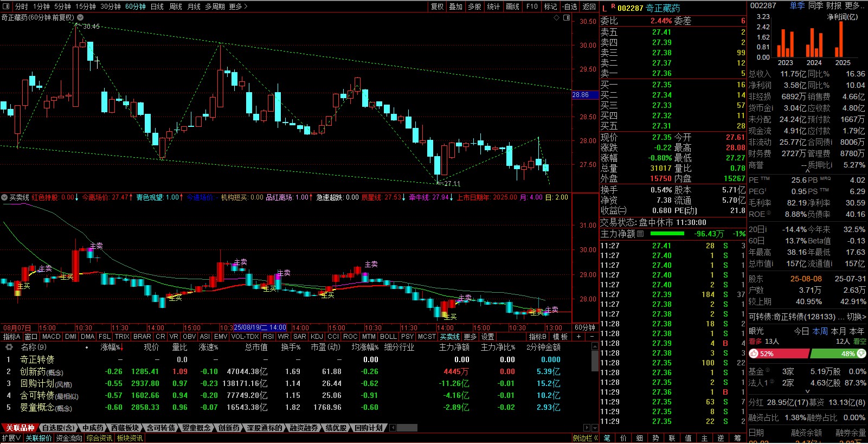This screenshot has height=444, width=868.
Task: Open the 指标A menu
Action: 11,337
